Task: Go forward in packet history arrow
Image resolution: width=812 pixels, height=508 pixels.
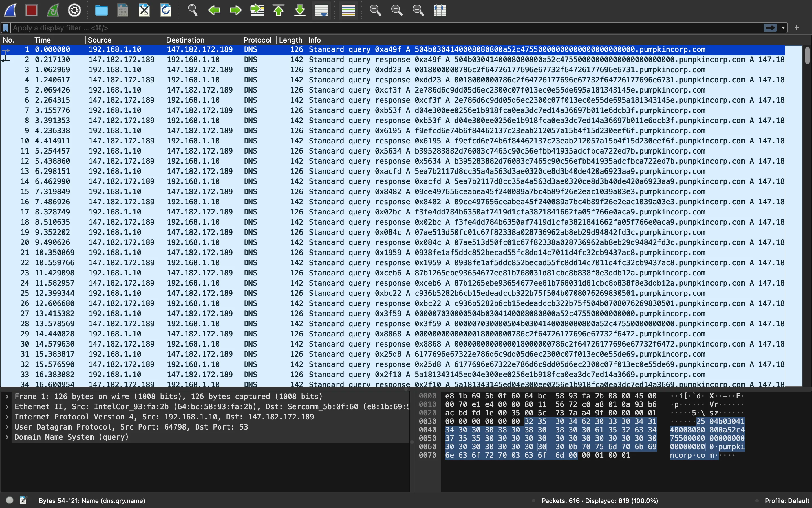Action: [235, 10]
